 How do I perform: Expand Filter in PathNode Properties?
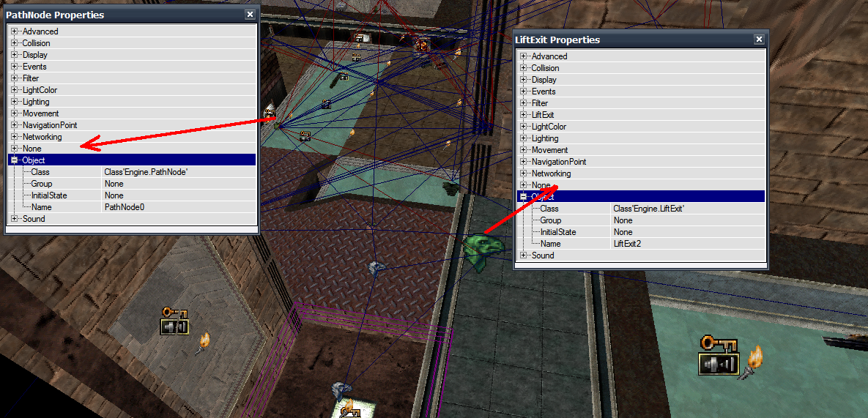[15, 78]
